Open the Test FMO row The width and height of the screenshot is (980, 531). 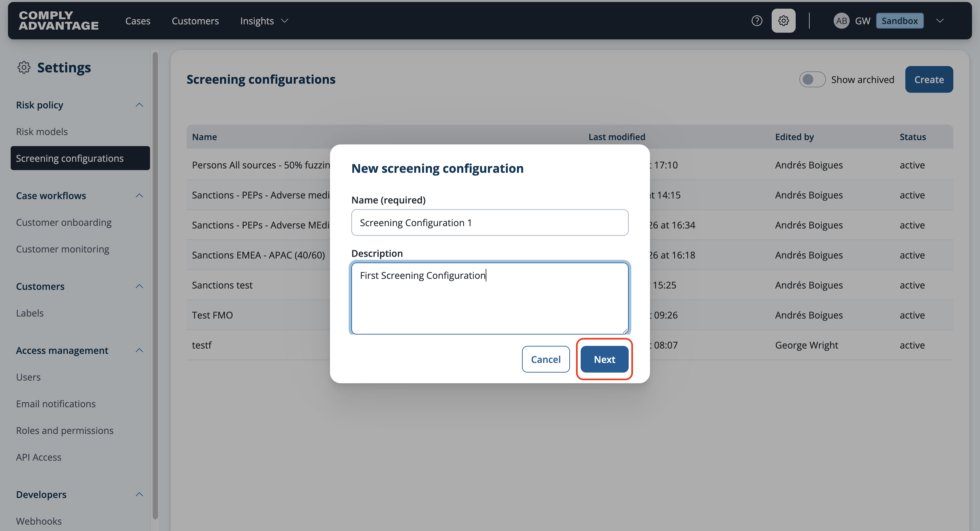[570, 315]
